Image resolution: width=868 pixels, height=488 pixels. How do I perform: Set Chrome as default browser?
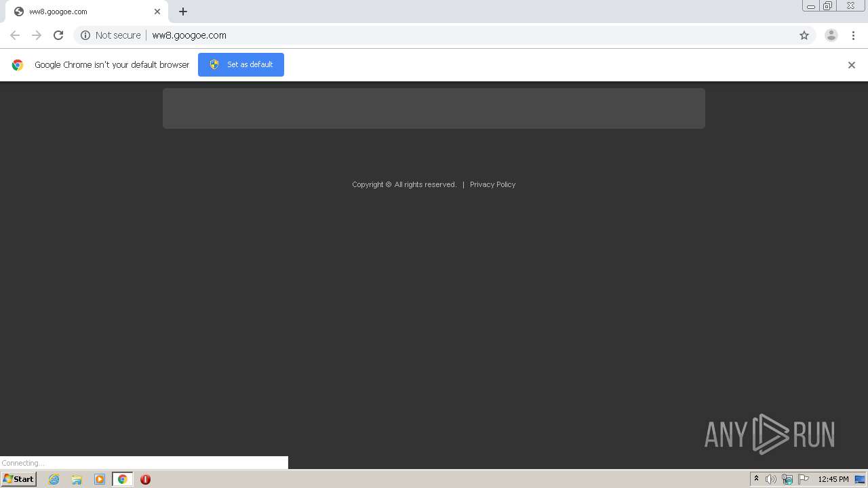coord(241,64)
